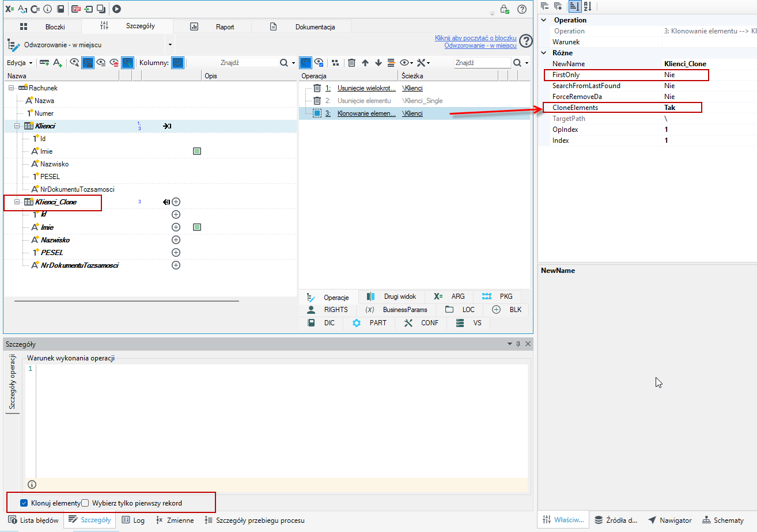Toggle the eye with trash visibility filter
Image resolution: width=757 pixels, height=532 pixels.
[114, 63]
